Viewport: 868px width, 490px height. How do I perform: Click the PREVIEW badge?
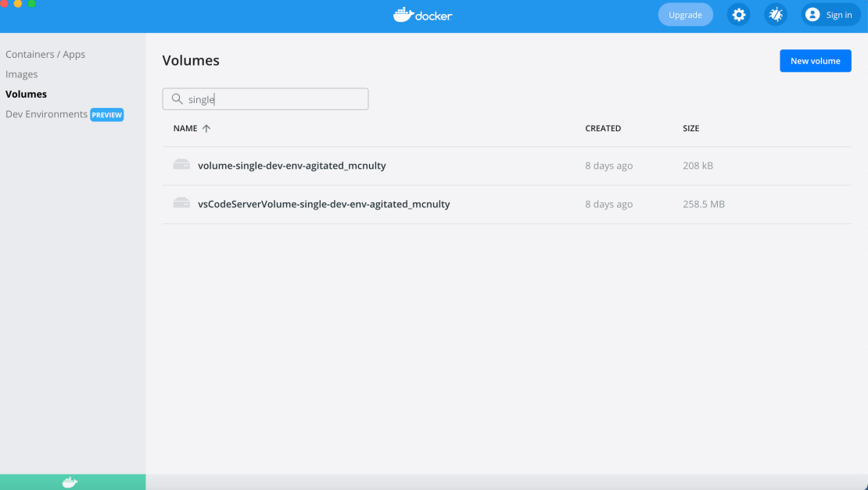tap(107, 115)
